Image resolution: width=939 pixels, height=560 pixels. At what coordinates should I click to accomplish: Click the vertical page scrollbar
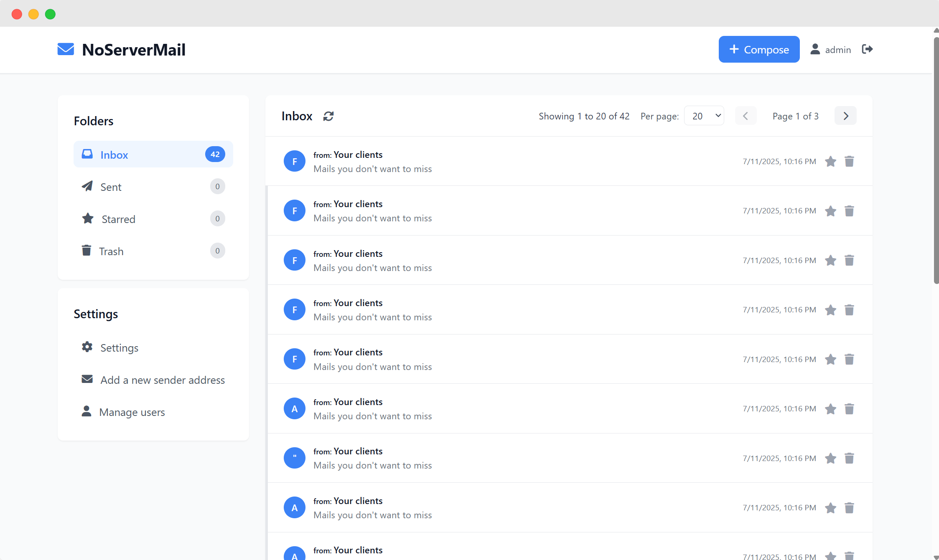point(936,160)
